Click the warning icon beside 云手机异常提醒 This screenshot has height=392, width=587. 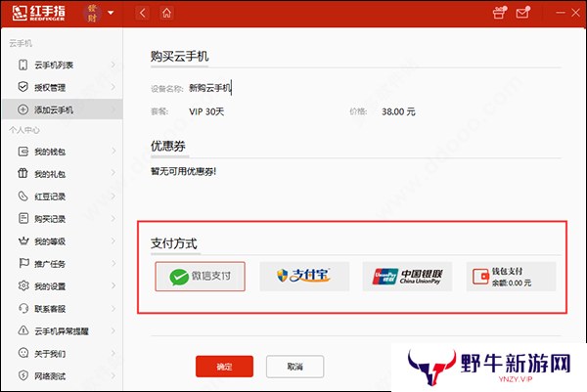pos(23,330)
